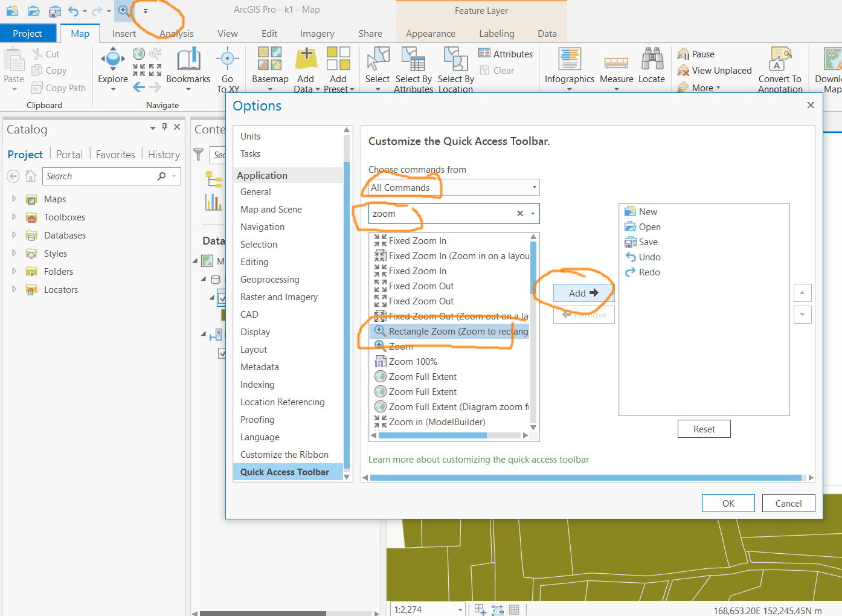Open the quick access toolbar help link

pos(478,460)
